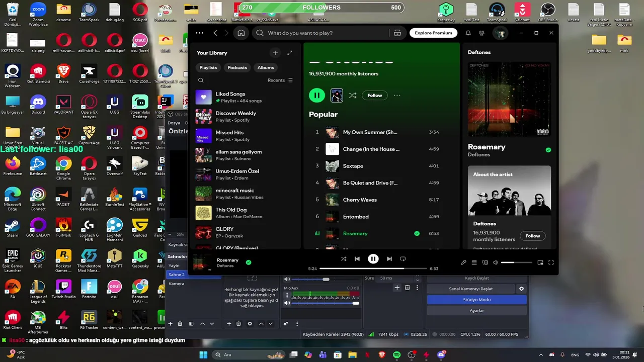Add transition with plus in OBS
The height and width of the screenshot is (362, 644).
[397, 288]
